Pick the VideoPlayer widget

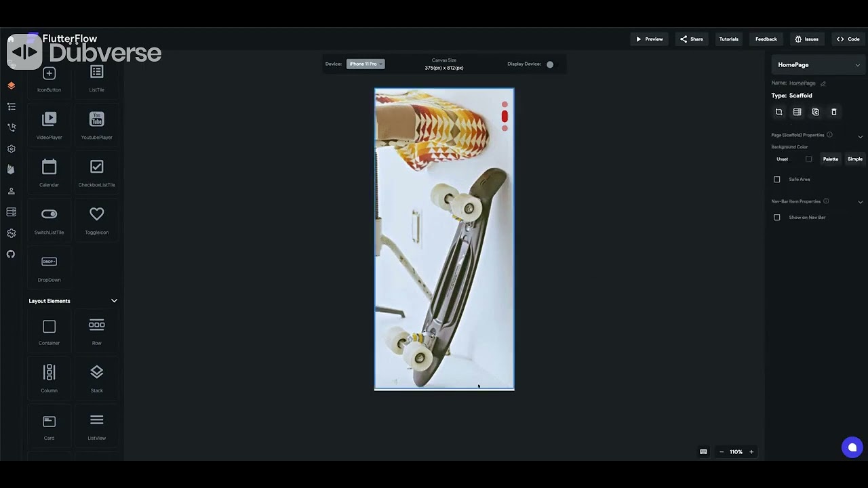pyautogui.click(x=49, y=126)
